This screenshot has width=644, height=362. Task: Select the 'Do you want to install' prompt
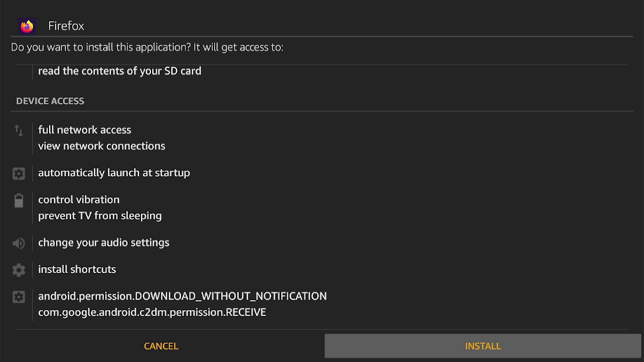[x=147, y=47]
